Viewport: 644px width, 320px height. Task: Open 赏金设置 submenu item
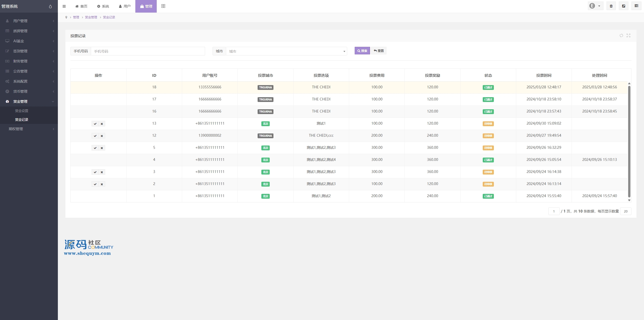pyautogui.click(x=22, y=111)
